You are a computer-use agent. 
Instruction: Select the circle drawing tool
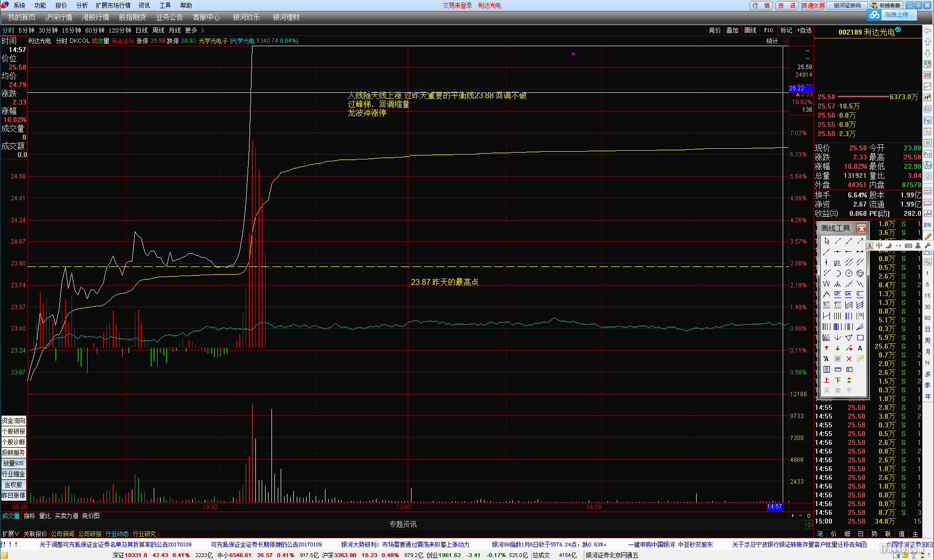pyautogui.click(x=849, y=273)
